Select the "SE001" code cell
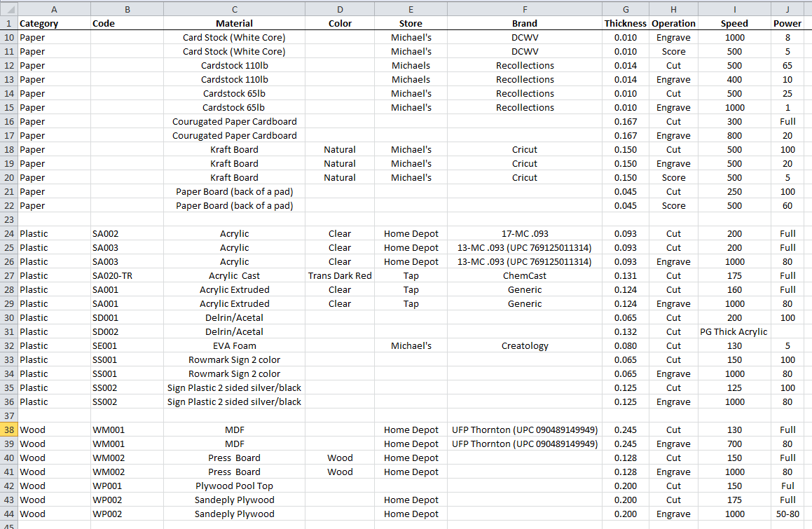Screen dimensions: 812x529 (x=128, y=346)
